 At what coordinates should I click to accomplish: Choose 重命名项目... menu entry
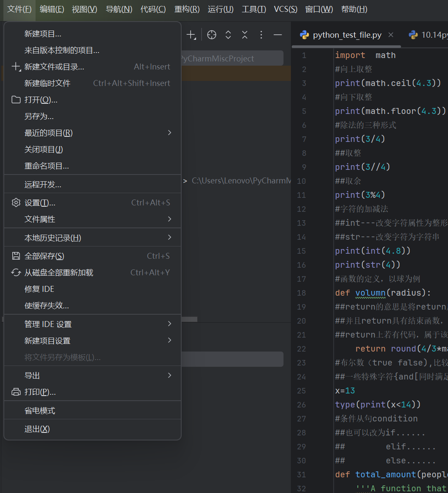tap(92, 166)
